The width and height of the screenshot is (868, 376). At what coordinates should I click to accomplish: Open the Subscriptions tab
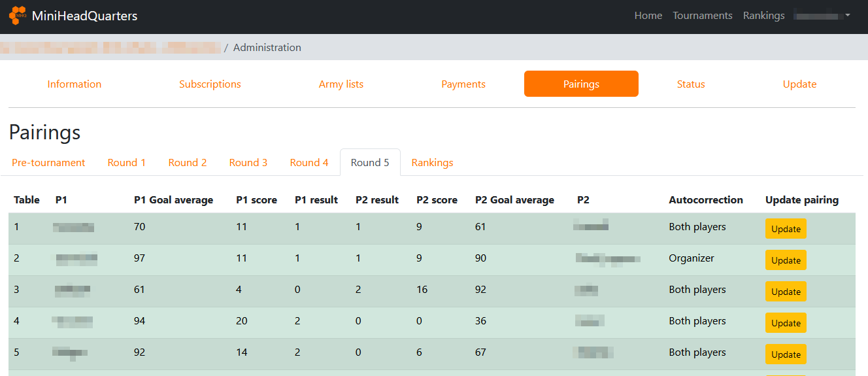click(x=210, y=84)
